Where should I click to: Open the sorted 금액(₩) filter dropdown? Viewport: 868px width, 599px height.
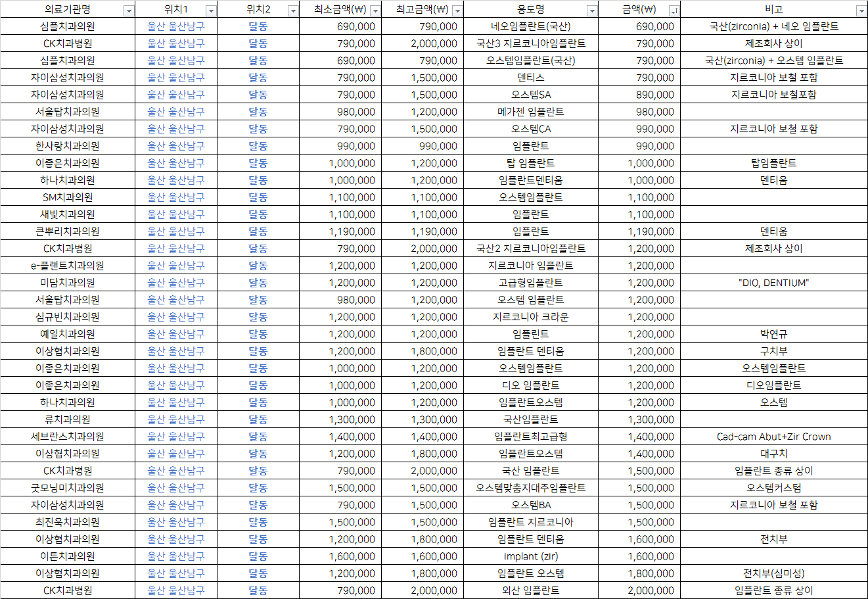[x=674, y=11]
